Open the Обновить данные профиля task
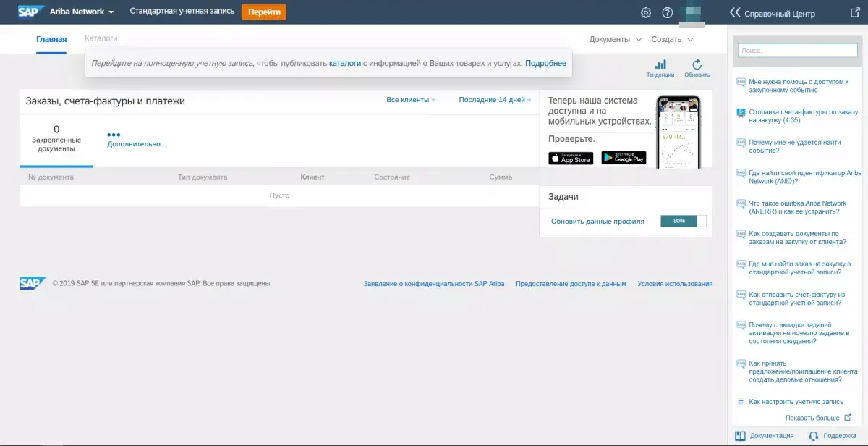This screenshot has width=868, height=446. coord(597,222)
